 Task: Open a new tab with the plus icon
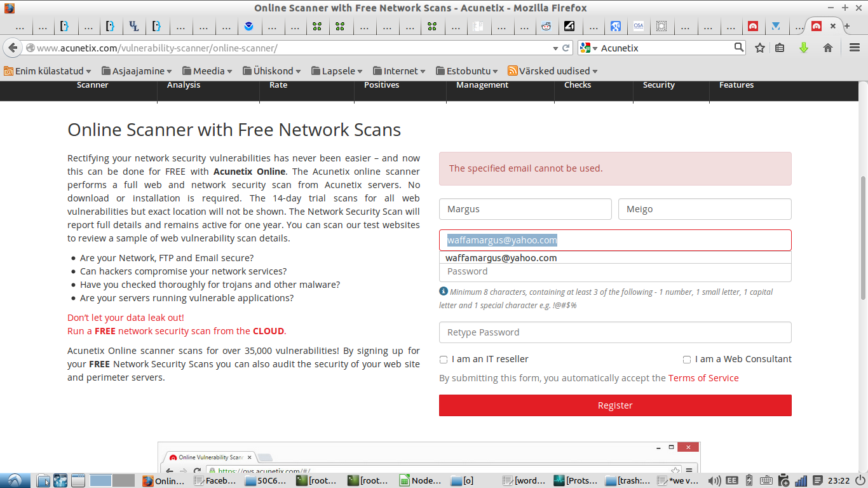click(x=846, y=26)
